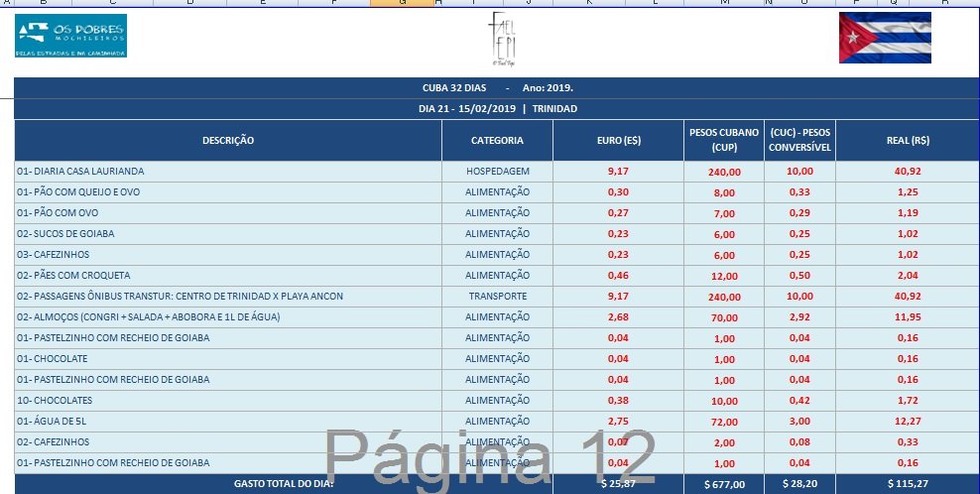Select the TRANSPORTE category cell
Image resolution: width=980 pixels, height=494 pixels.
point(497,297)
